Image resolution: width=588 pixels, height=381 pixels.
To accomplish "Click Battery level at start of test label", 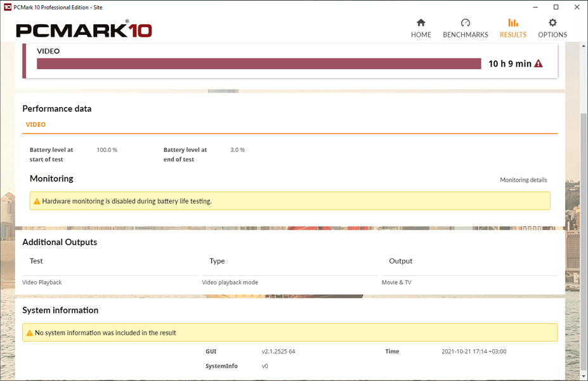I will (51, 154).
